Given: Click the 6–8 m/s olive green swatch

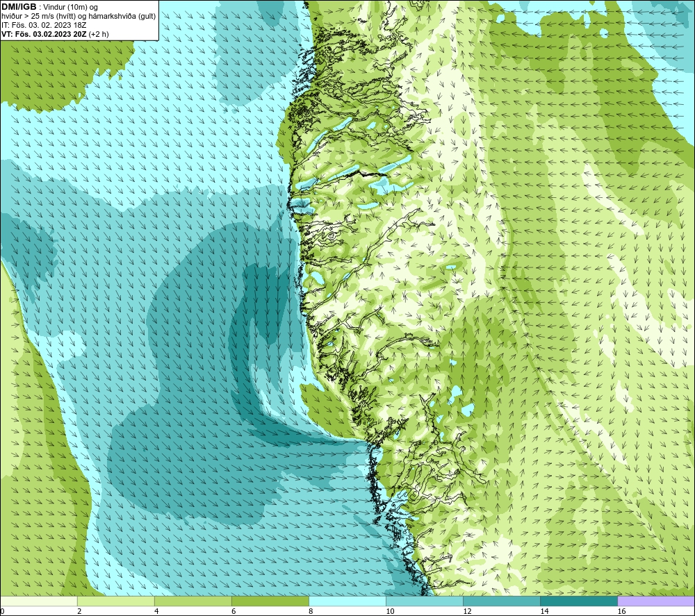Looking at the screenshot, I should (270, 601).
